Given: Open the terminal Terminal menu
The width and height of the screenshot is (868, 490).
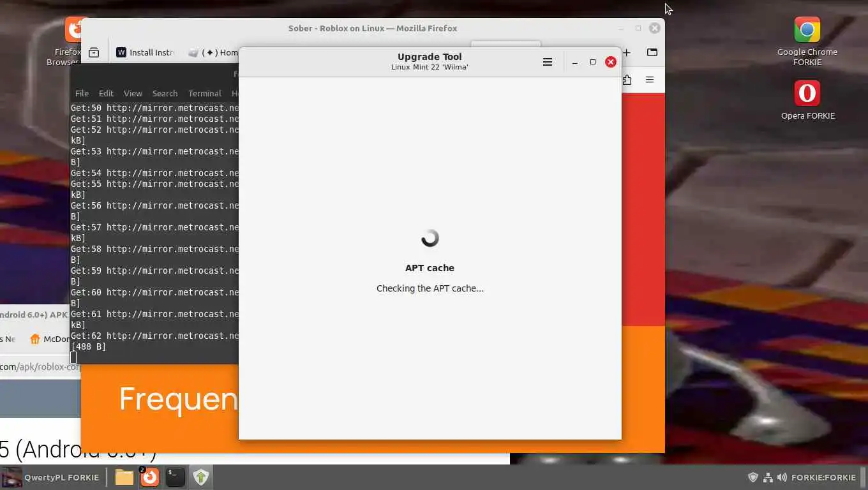Looking at the screenshot, I should (204, 93).
